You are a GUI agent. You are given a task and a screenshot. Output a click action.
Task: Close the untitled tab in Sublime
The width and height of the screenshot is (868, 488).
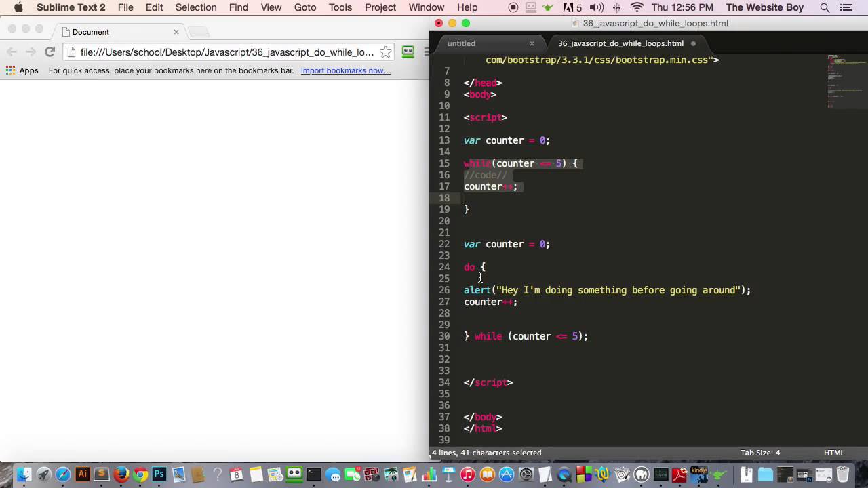(532, 43)
